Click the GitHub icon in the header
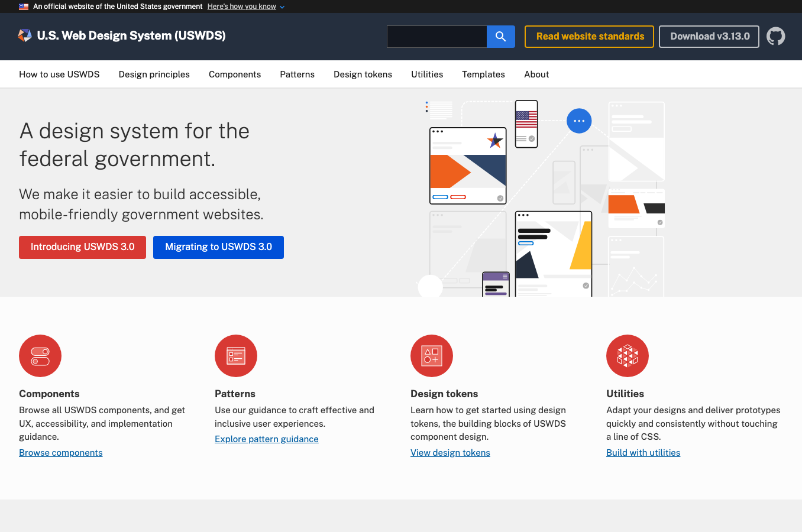The width and height of the screenshot is (802, 532). [776, 36]
